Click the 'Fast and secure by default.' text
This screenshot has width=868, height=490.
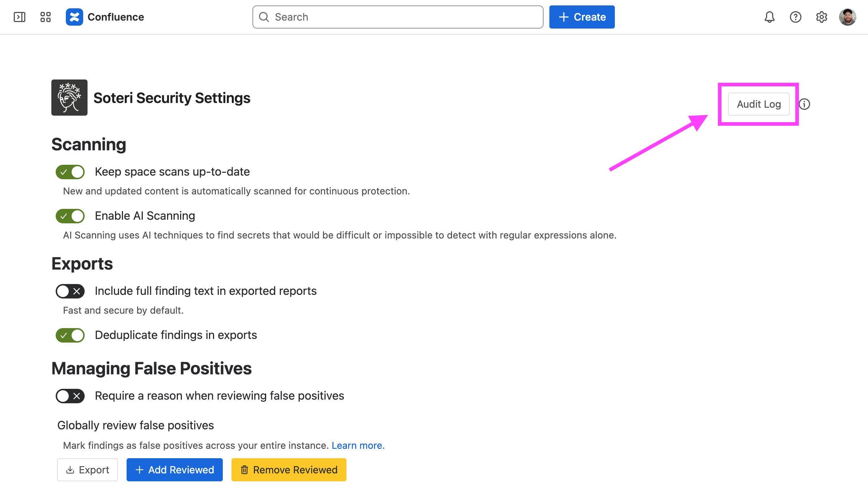(x=123, y=310)
